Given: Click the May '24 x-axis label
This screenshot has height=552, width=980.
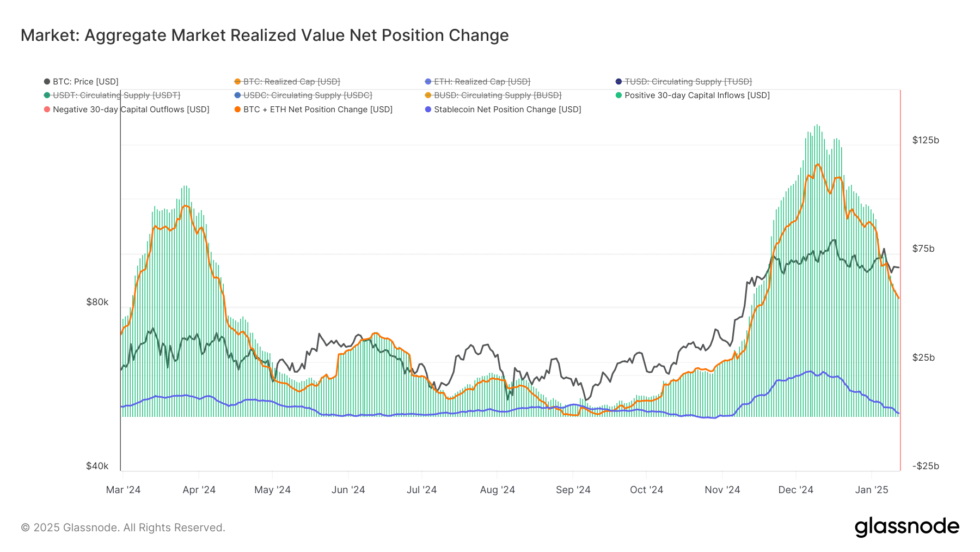Looking at the screenshot, I should point(272,490).
